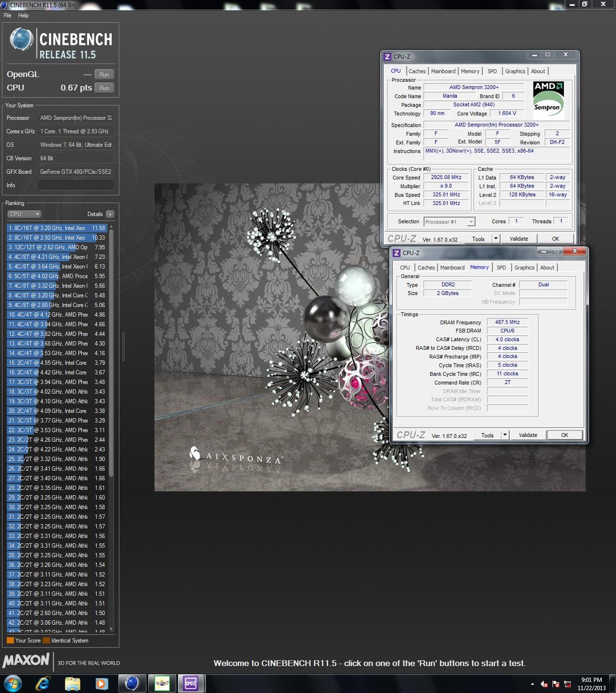The image size is (616, 693).
Task: Switch to Mainboard tab in the top CPU-Z window
Action: pos(443,71)
